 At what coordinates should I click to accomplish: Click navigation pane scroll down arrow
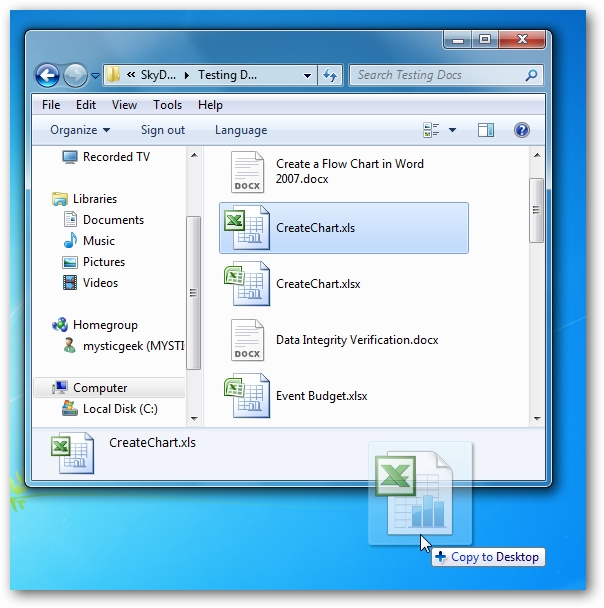[194, 418]
